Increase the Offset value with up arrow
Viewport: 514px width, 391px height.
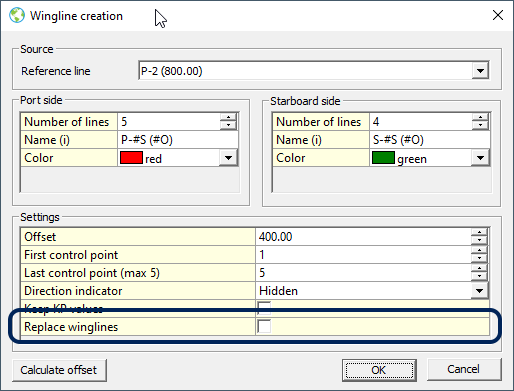pyautogui.click(x=479, y=233)
